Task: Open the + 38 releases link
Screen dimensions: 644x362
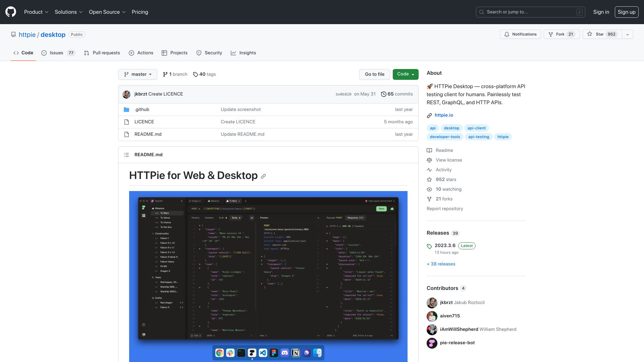Action: click(x=441, y=264)
